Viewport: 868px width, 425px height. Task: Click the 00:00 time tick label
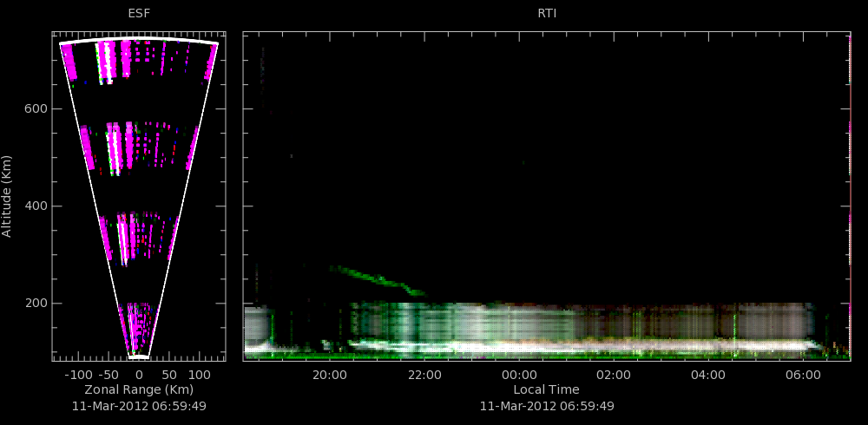click(x=519, y=375)
